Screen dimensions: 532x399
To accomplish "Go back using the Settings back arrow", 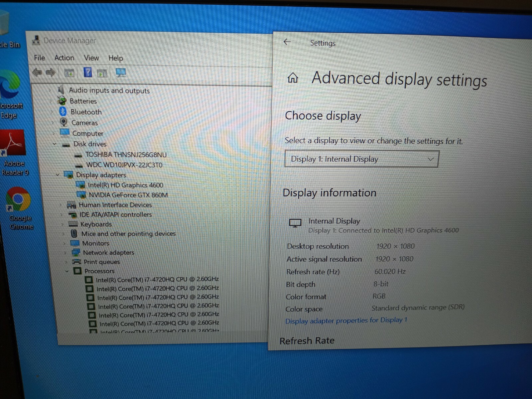I will [287, 42].
